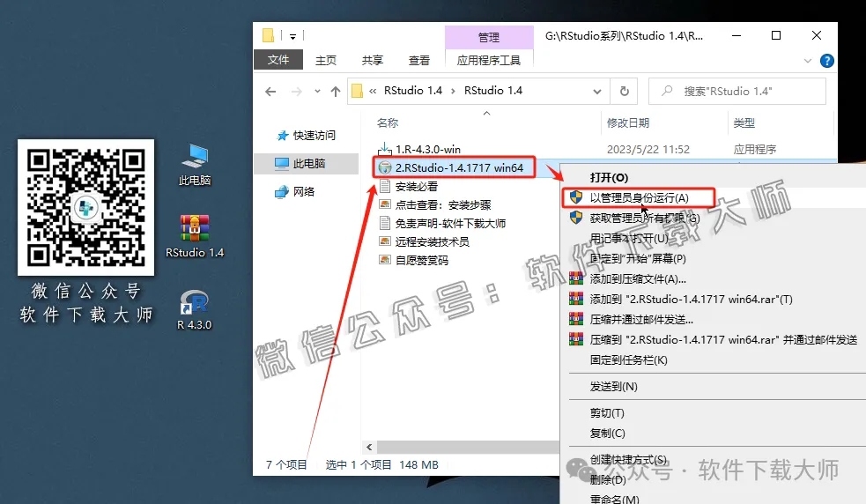
Task: Select the file 1.R-4.3.0-win
Action: point(427,149)
